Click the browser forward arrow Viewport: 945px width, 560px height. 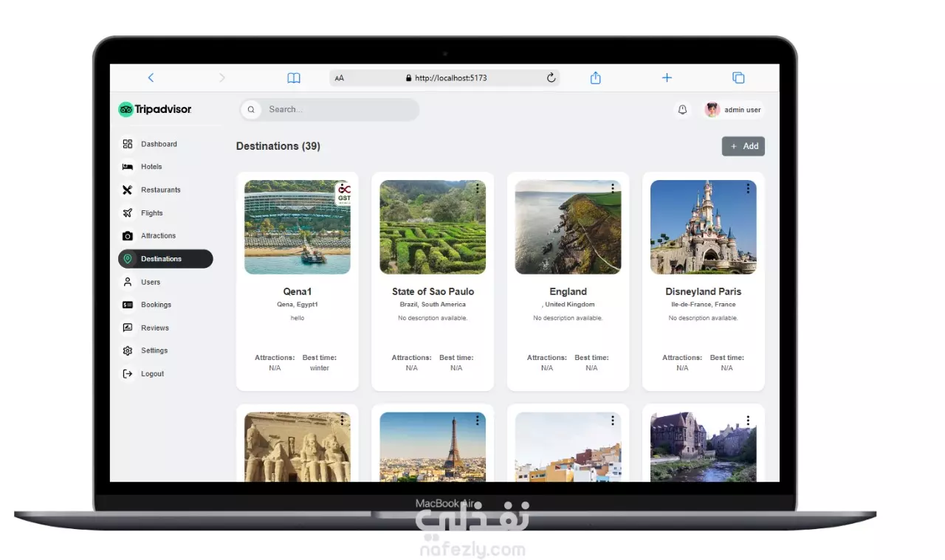tap(221, 77)
